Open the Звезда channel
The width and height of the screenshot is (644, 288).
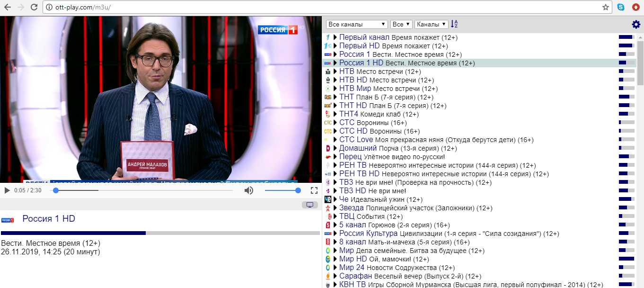[x=351, y=208]
